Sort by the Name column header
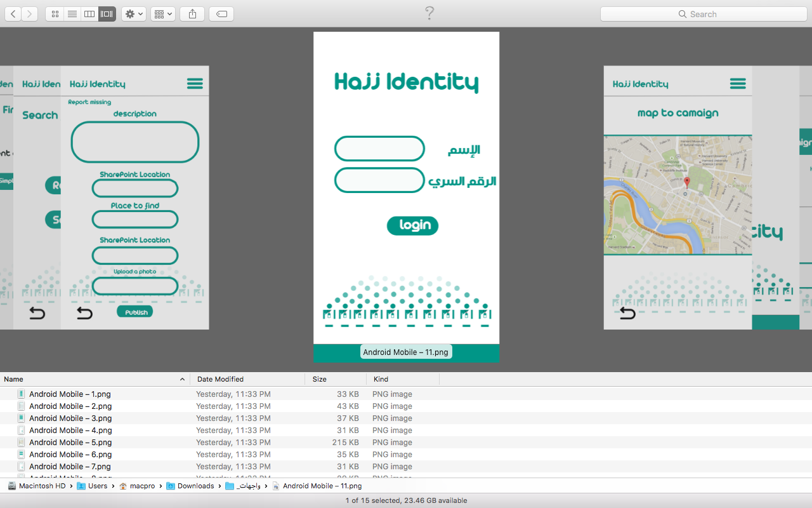The width and height of the screenshot is (812, 508). [x=95, y=379]
